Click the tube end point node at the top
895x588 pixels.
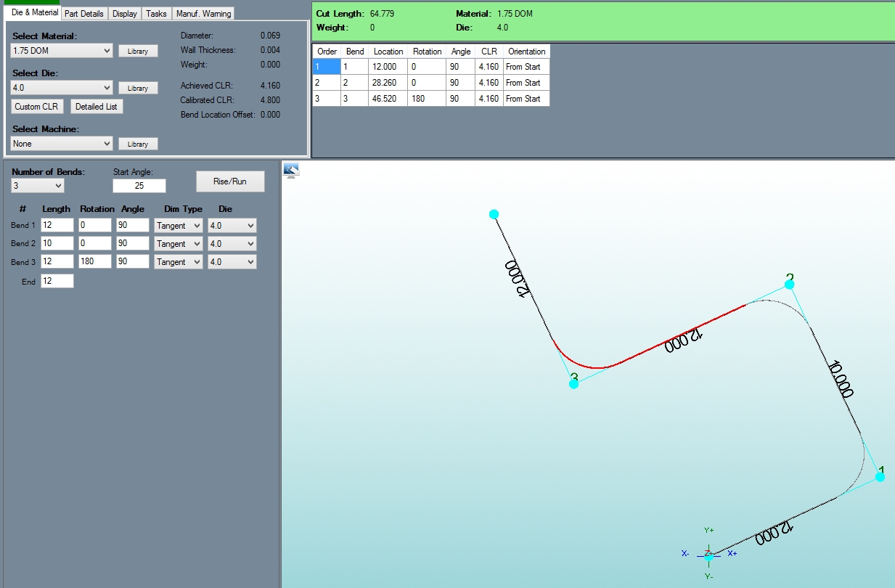pyautogui.click(x=494, y=214)
